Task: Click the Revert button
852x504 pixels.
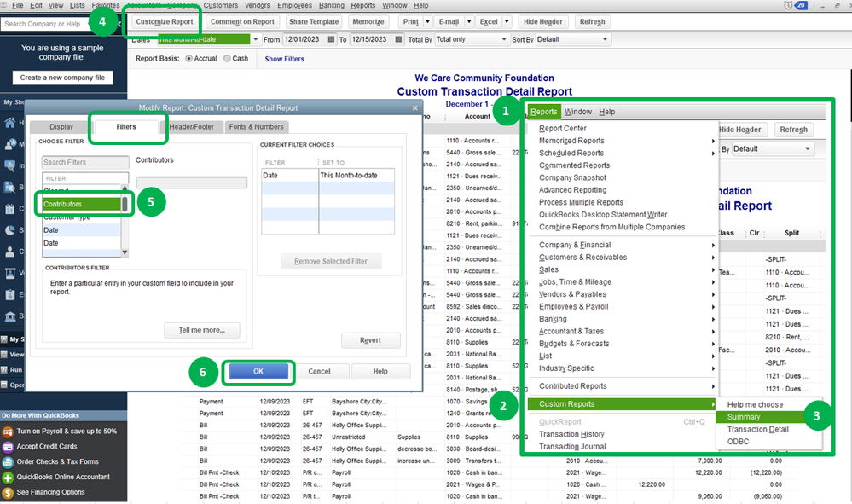Action: point(371,340)
